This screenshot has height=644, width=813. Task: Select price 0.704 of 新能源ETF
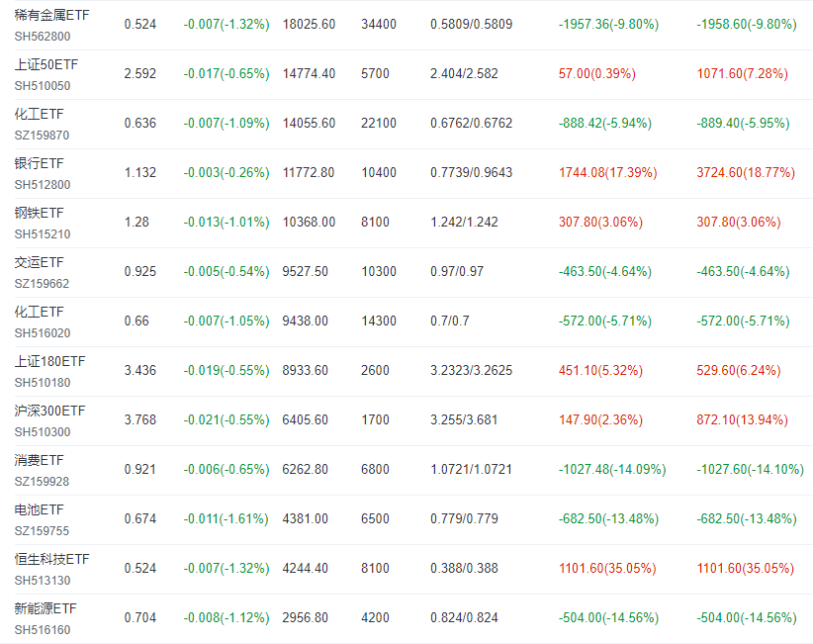(x=140, y=617)
